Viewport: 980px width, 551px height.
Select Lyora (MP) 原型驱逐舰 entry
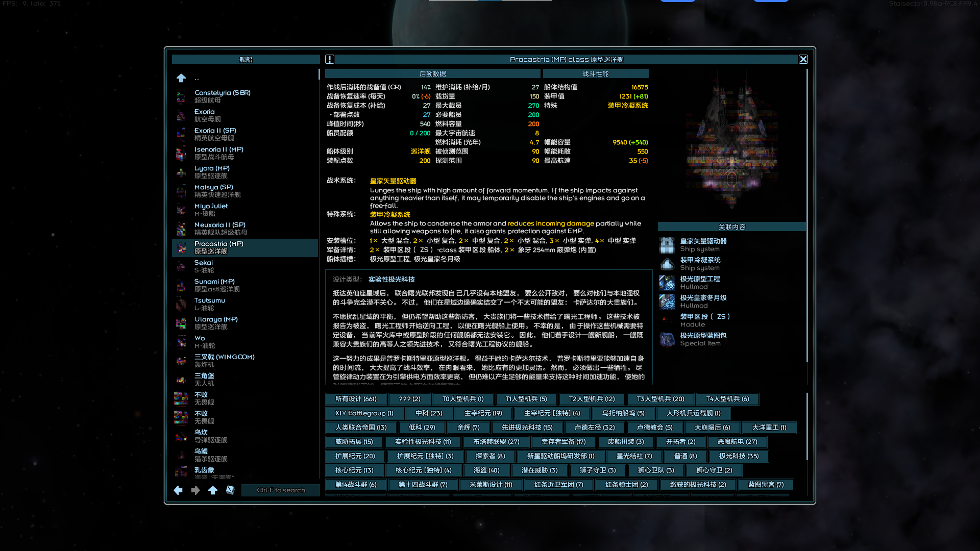click(245, 172)
